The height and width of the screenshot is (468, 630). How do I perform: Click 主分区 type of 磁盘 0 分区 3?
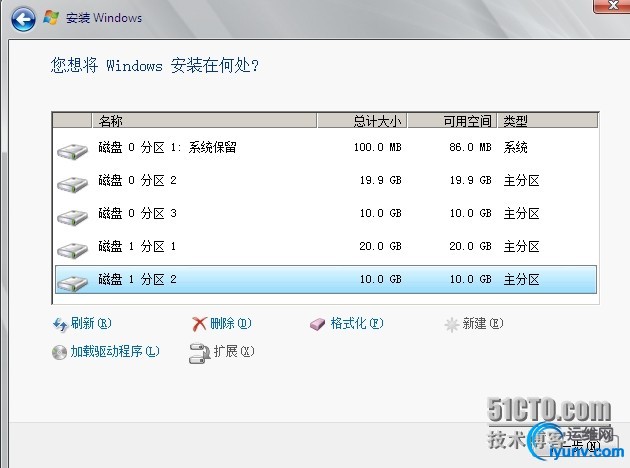tap(522, 213)
